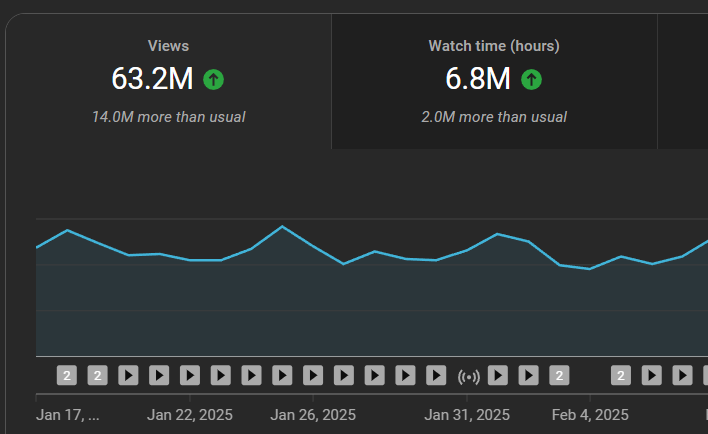Image resolution: width=708 pixels, height=434 pixels.
Task: Open the leftmost '2' videos marker on the timeline
Action: pyautogui.click(x=67, y=375)
